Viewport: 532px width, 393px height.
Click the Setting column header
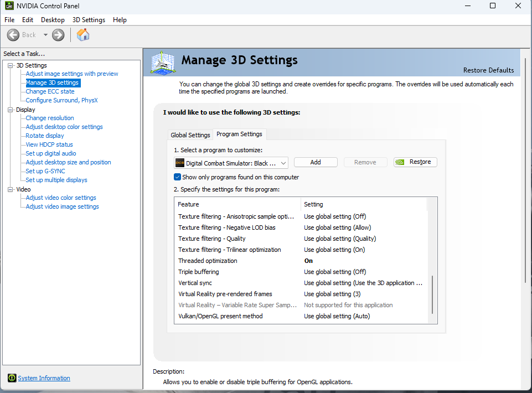coord(364,204)
